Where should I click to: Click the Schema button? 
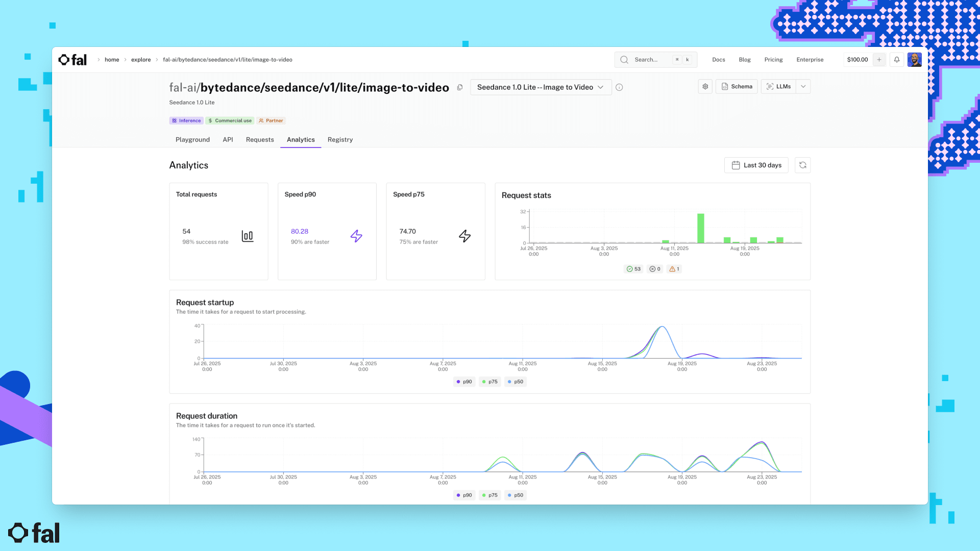pyautogui.click(x=737, y=87)
